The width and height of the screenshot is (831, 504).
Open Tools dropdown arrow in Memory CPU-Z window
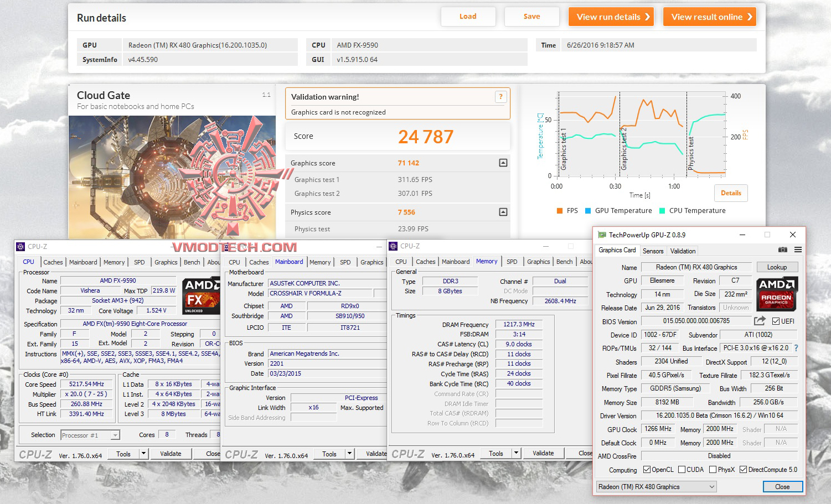[516, 453]
